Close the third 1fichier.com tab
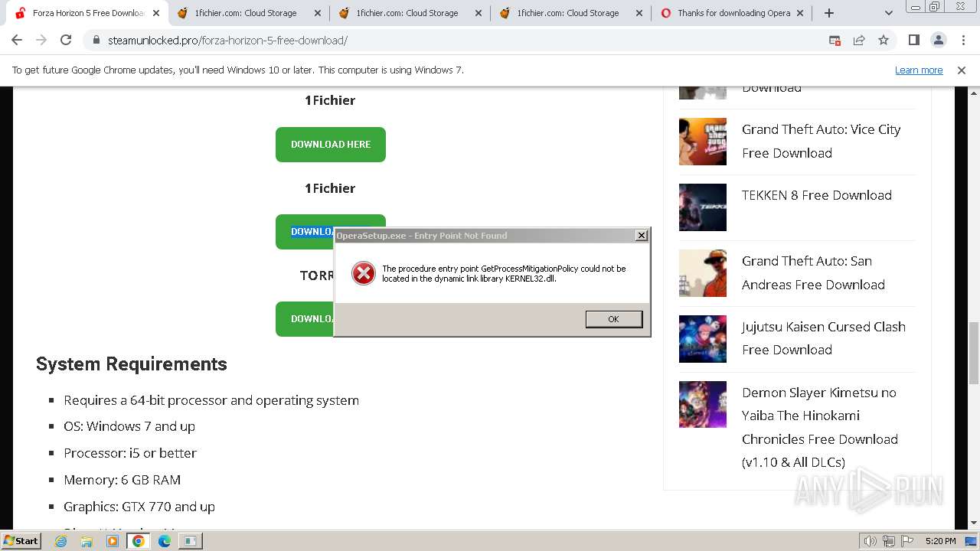Screen dimensions: 980x551 [x=639, y=13]
